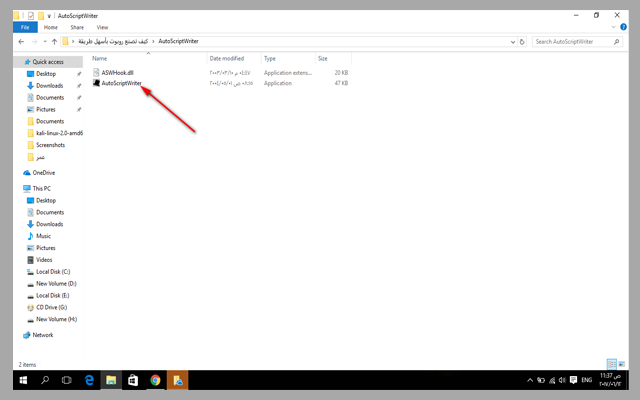Select Quick access in navigation pane

click(48, 62)
